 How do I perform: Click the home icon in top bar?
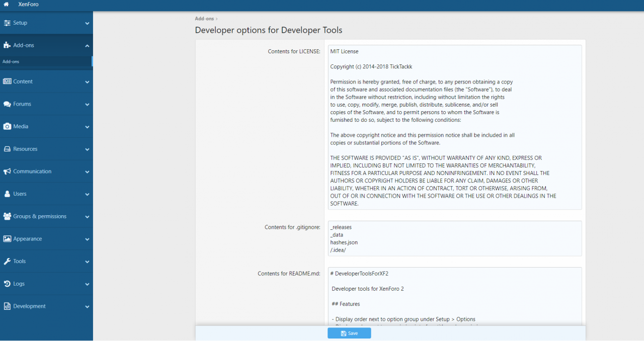pyautogui.click(x=7, y=5)
